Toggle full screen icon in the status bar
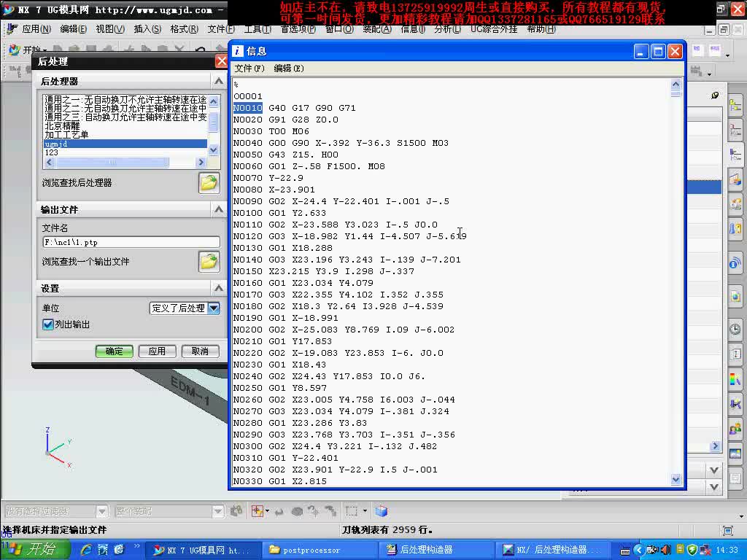747x560 pixels. point(727,530)
